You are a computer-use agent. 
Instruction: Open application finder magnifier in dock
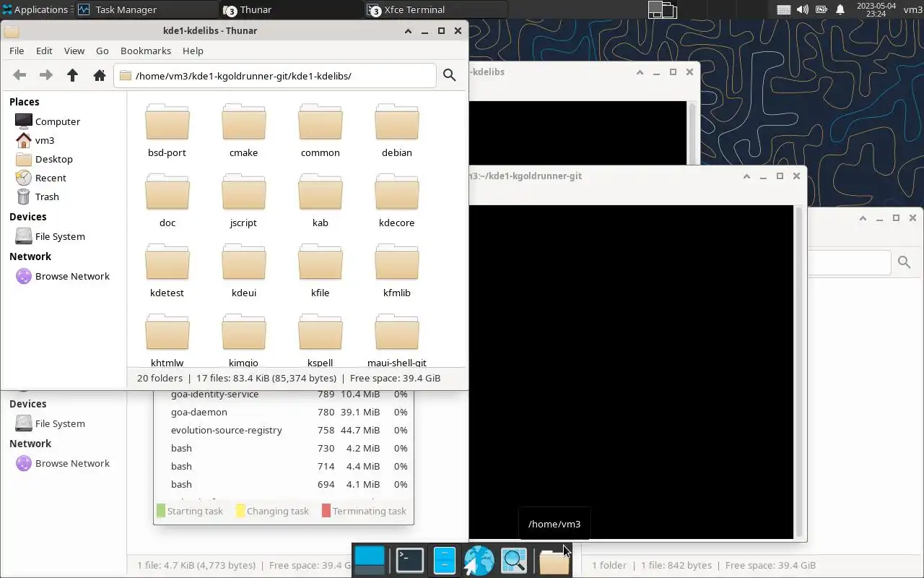(514, 561)
